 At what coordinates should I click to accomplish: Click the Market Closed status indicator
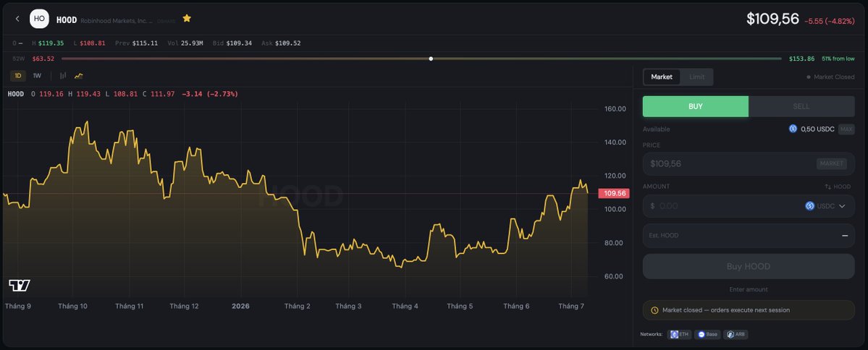coord(830,77)
